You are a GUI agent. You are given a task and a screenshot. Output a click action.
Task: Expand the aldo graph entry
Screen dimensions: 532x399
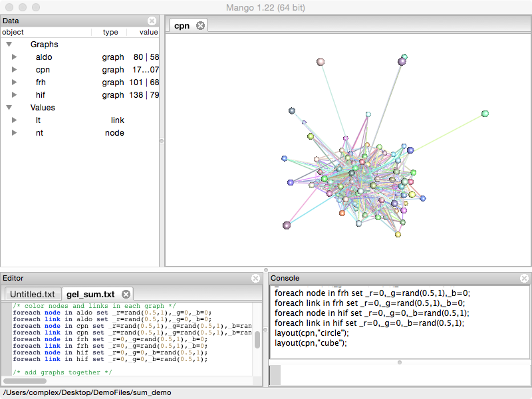tap(14, 57)
